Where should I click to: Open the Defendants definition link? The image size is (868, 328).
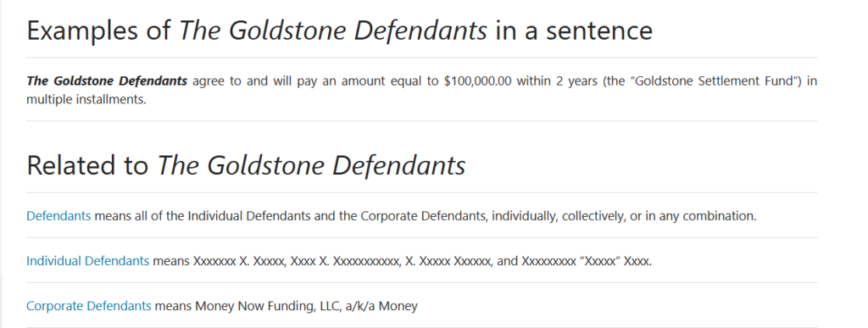click(x=58, y=216)
